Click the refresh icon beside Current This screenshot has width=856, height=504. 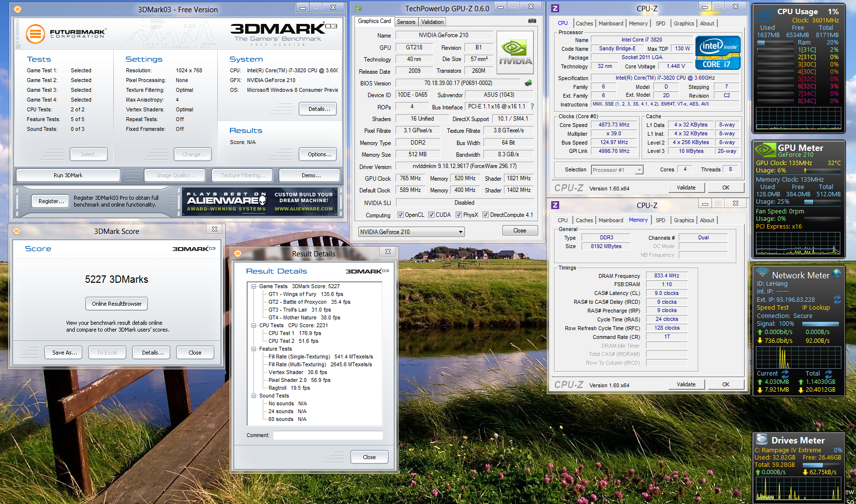tap(785, 374)
